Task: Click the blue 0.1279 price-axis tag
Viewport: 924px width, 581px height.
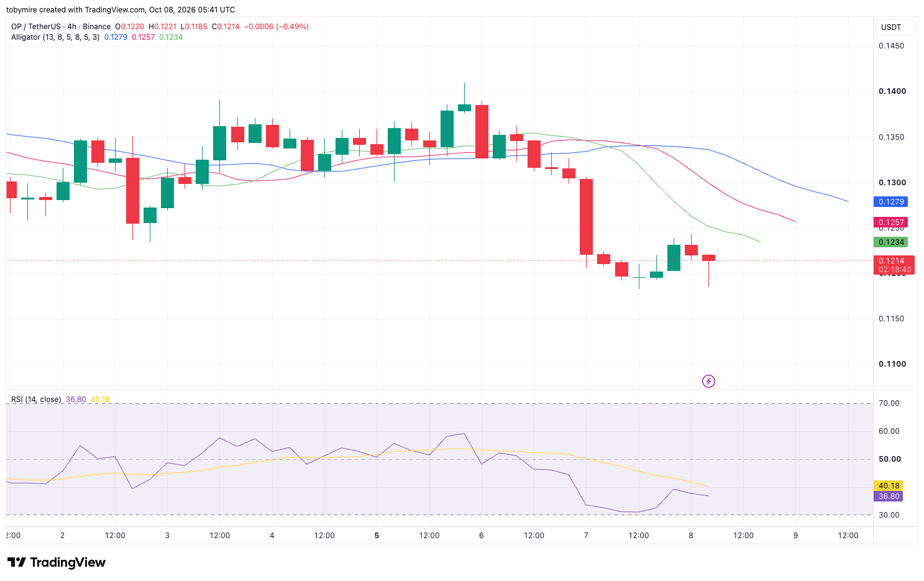Action: (890, 202)
